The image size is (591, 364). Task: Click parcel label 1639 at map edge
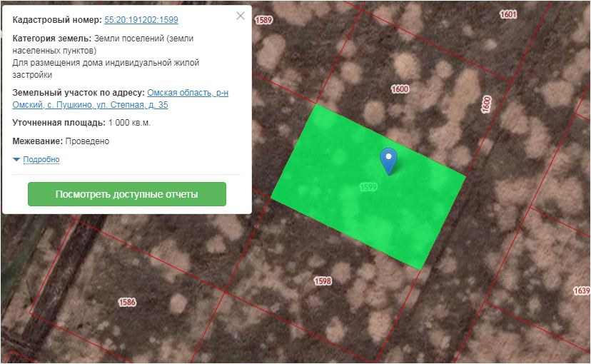click(582, 290)
